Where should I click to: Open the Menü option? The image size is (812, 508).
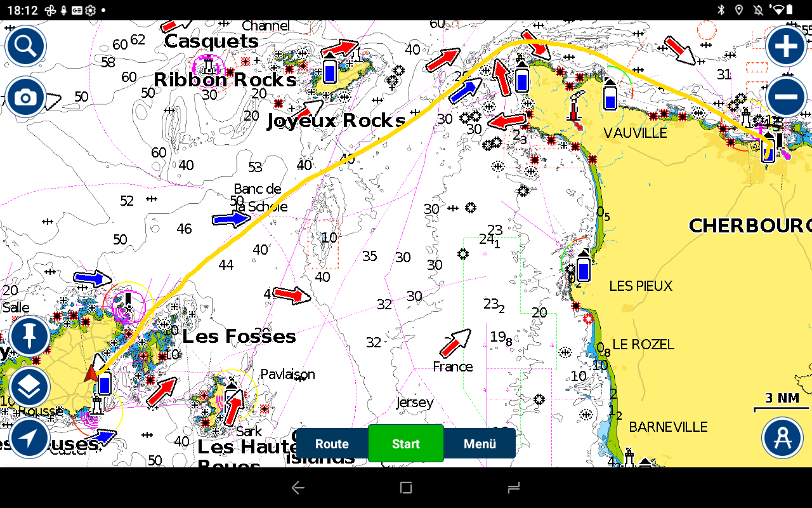click(480, 443)
